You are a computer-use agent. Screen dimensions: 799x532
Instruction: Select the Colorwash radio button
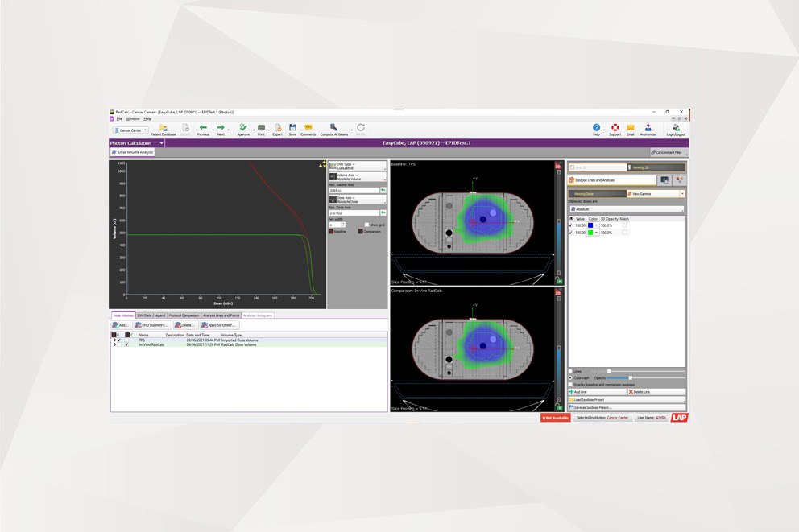coord(571,377)
